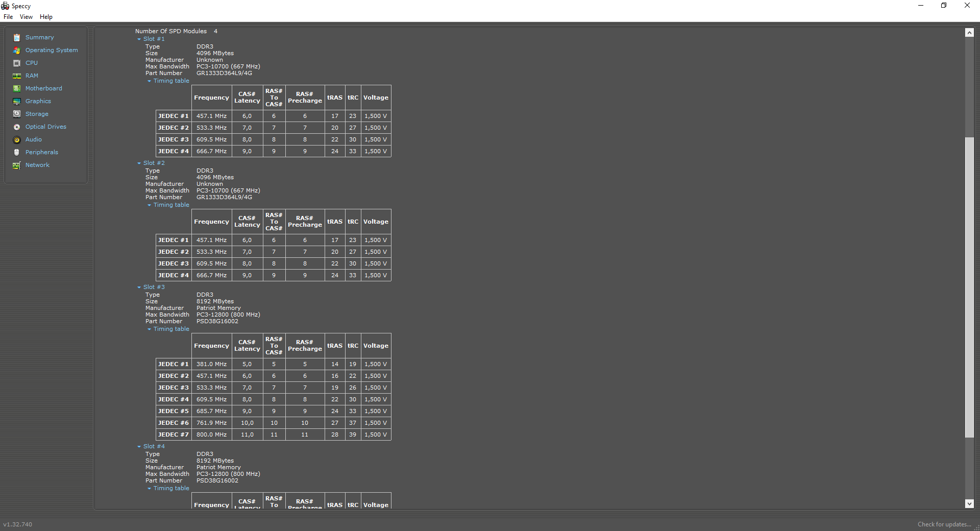Collapse the Slot #1 node
The height and width of the screenshot is (531, 980).
click(139, 39)
